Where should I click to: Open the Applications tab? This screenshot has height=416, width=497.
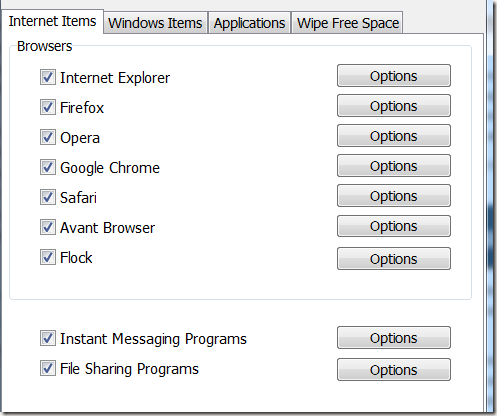(x=249, y=23)
